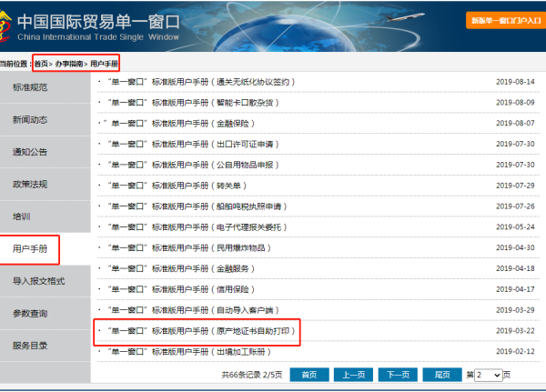
Task: Select 用户手册 in the left sidebar
Action: tap(30, 249)
